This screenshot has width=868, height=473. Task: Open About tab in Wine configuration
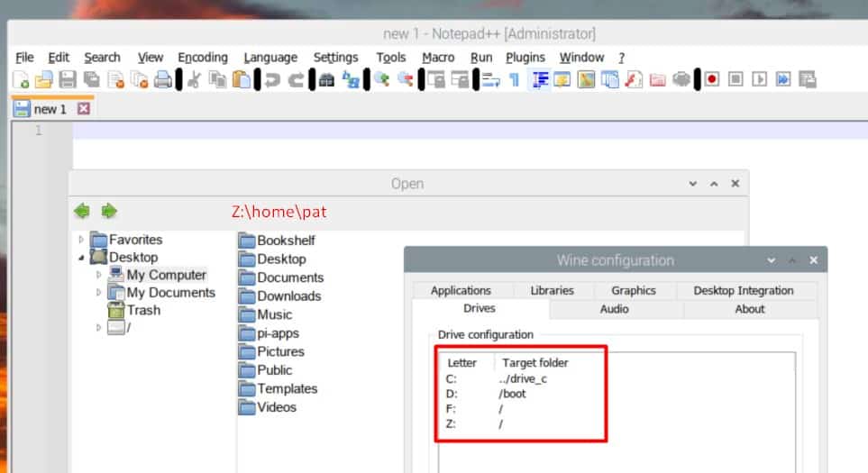(x=750, y=309)
